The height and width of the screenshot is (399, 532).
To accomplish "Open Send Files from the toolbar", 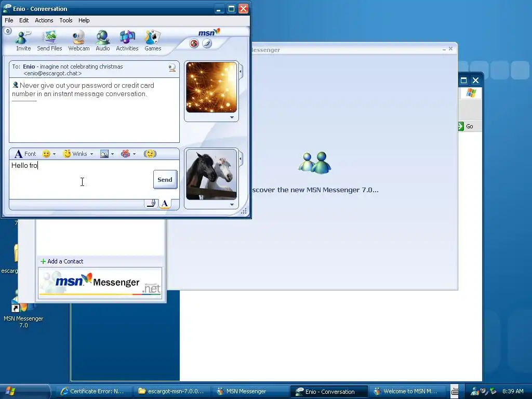I will coord(49,41).
